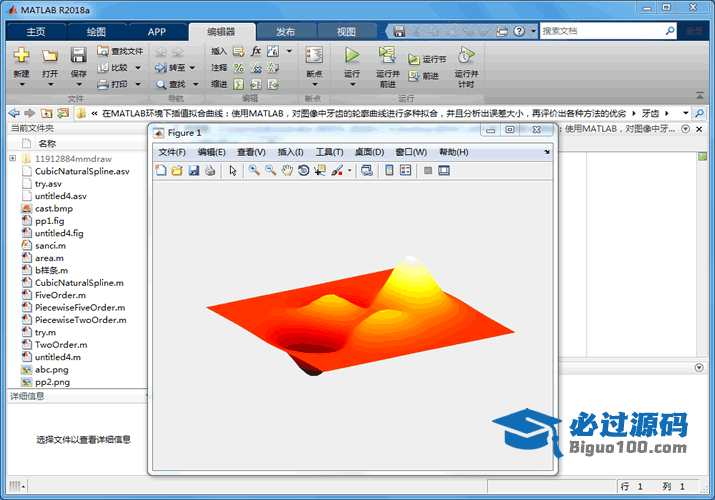715x500 pixels.
Task: Switch to the Publish (发布) tab
Action: 285,31
